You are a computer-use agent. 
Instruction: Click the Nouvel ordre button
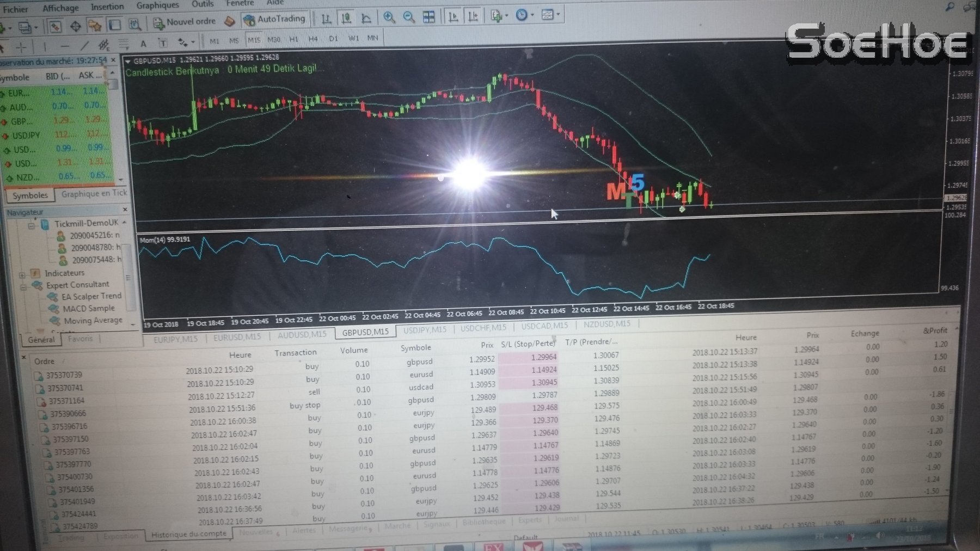pos(185,22)
